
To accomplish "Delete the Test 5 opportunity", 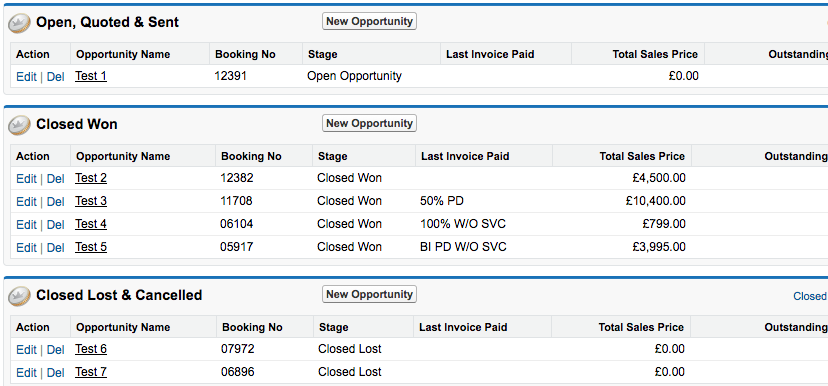I will click(x=55, y=248).
